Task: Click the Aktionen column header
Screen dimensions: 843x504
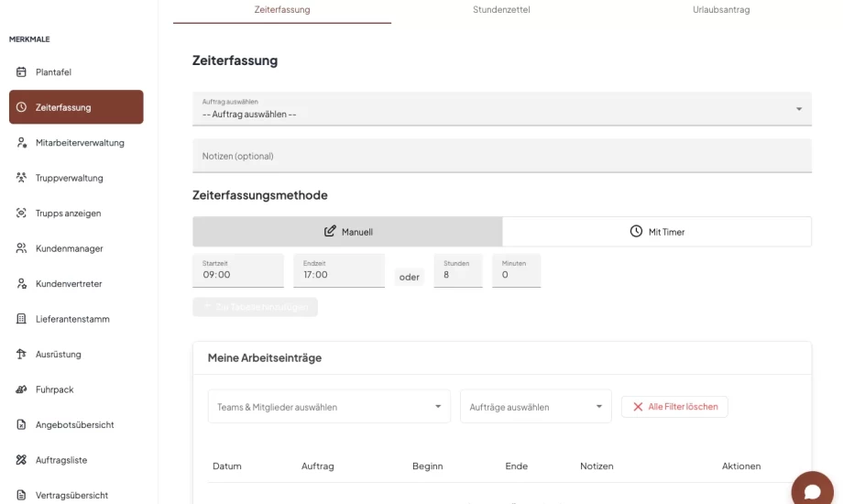Action: pos(741,466)
